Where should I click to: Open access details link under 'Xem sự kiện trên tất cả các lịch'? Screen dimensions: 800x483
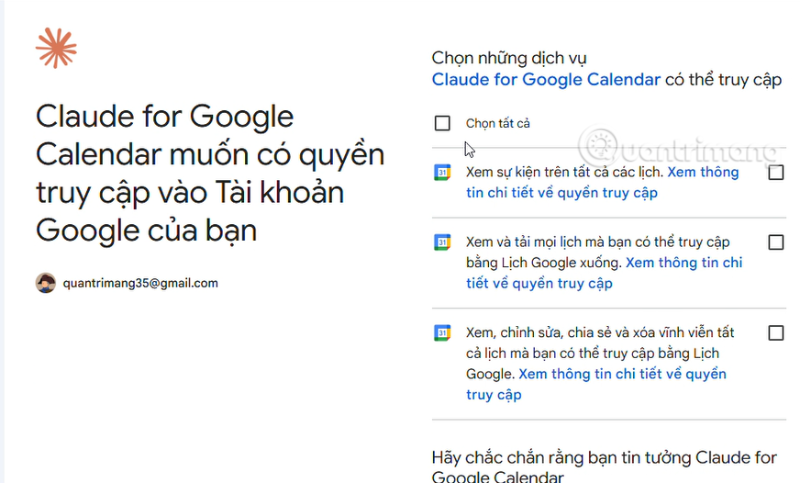click(x=602, y=183)
